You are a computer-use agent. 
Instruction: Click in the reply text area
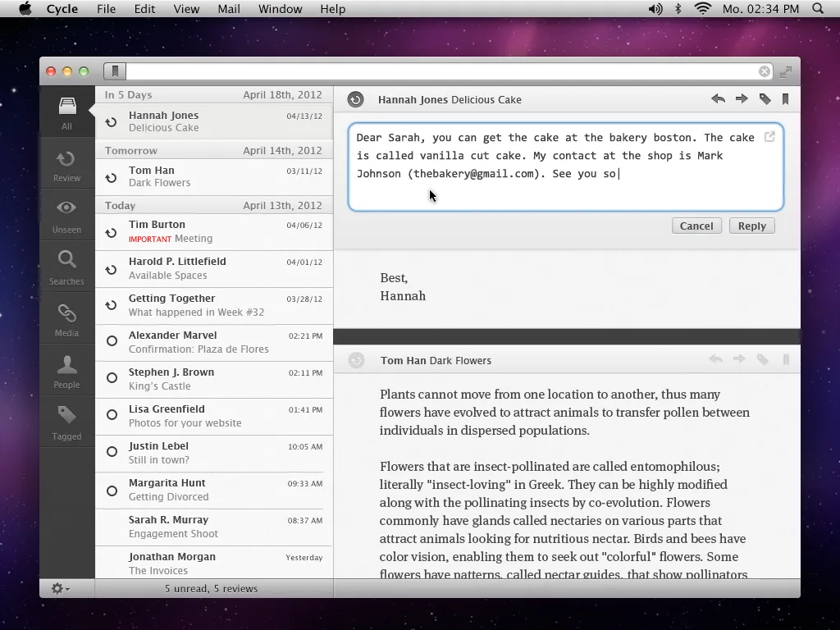[x=566, y=167]
